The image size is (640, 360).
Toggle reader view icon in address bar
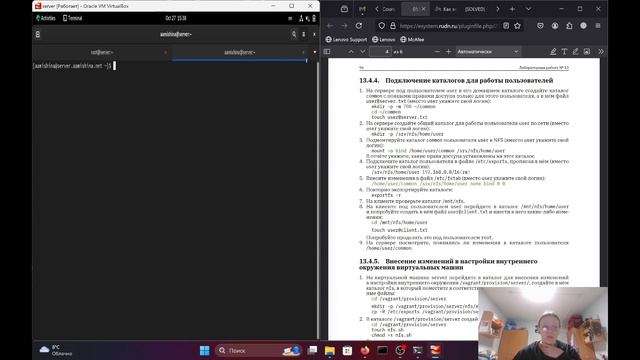(506, 26)
